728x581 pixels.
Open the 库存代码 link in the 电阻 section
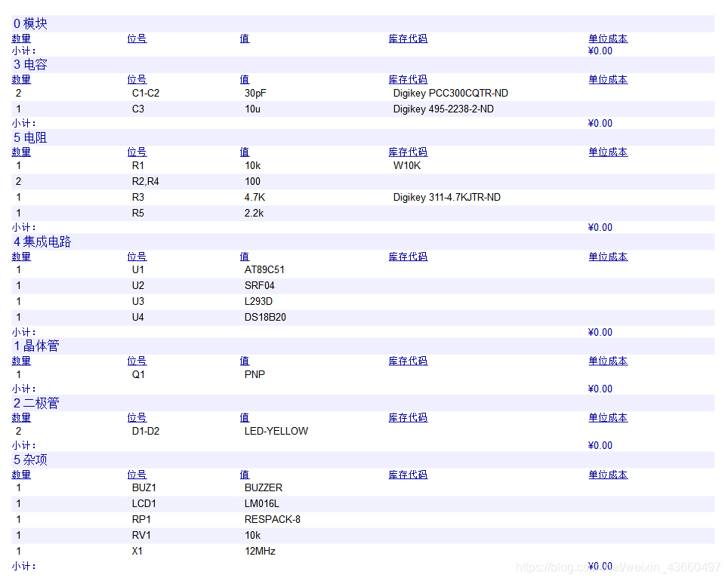(408, 152)
